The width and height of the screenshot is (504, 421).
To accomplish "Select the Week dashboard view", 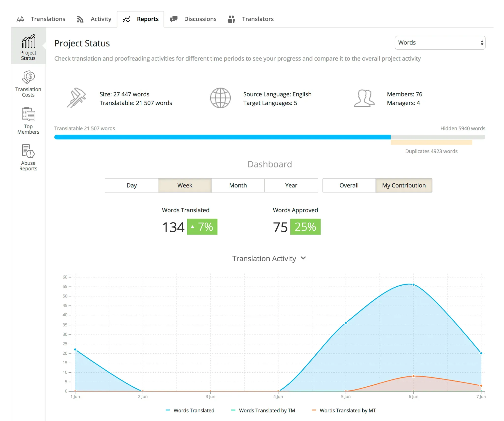I will 184,185.
